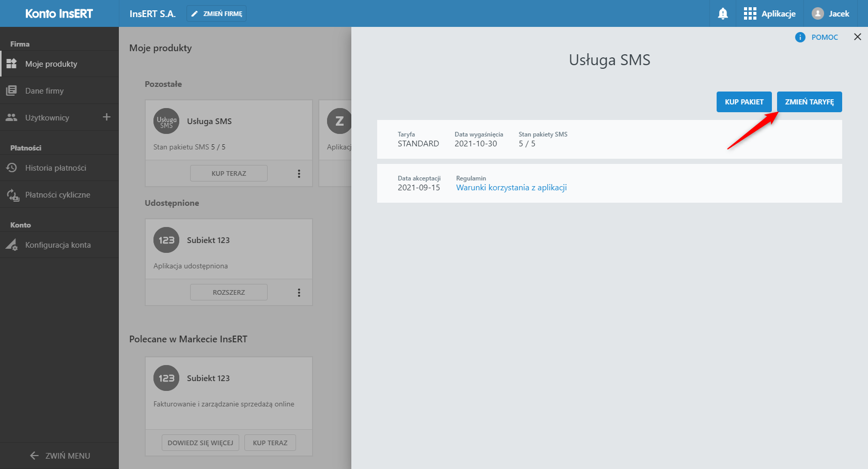This screenshot has height=469, width=868.
Task: Click the Jacek user avatar icon
Action: coord(817,14)
